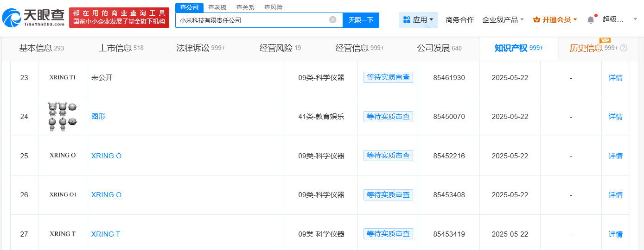Viewport: 644px width, 250px height.
Task: Click the XRING T1 trademark image
Action: click(63, 78)
